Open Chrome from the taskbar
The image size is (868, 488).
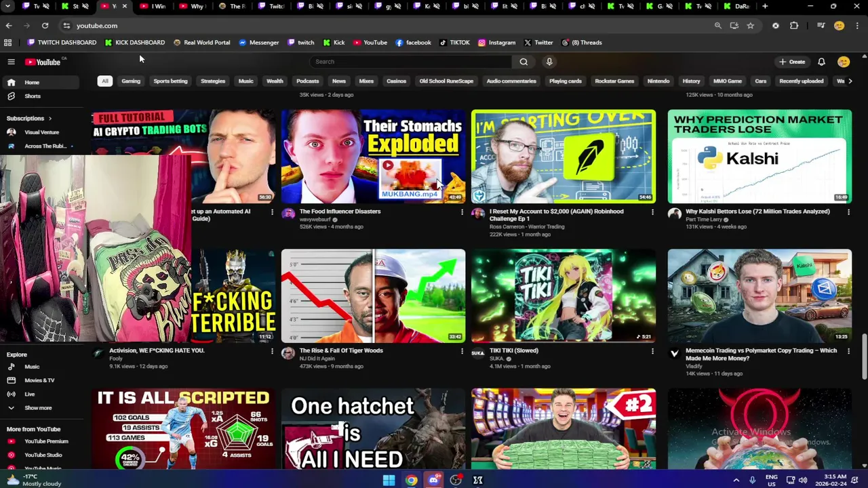click(x=411, y=481)
